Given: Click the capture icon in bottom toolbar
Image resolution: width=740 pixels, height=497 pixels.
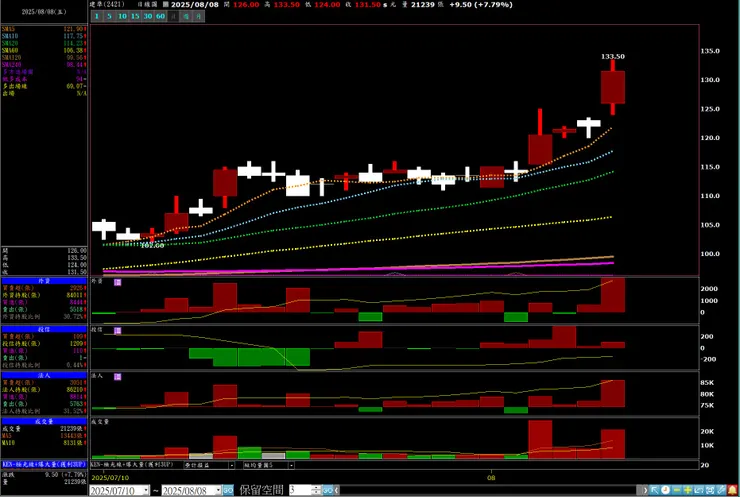Looking at the screenshot, I should (710, 490).
